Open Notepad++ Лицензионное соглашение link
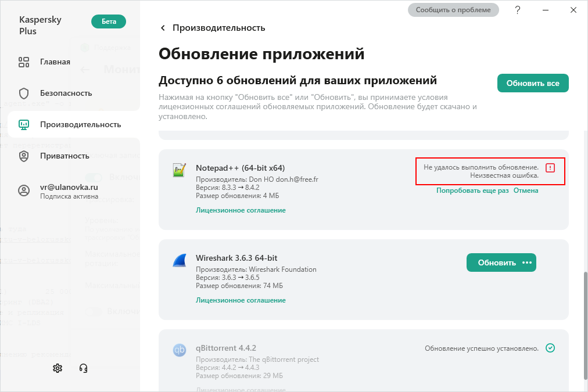 241,210
